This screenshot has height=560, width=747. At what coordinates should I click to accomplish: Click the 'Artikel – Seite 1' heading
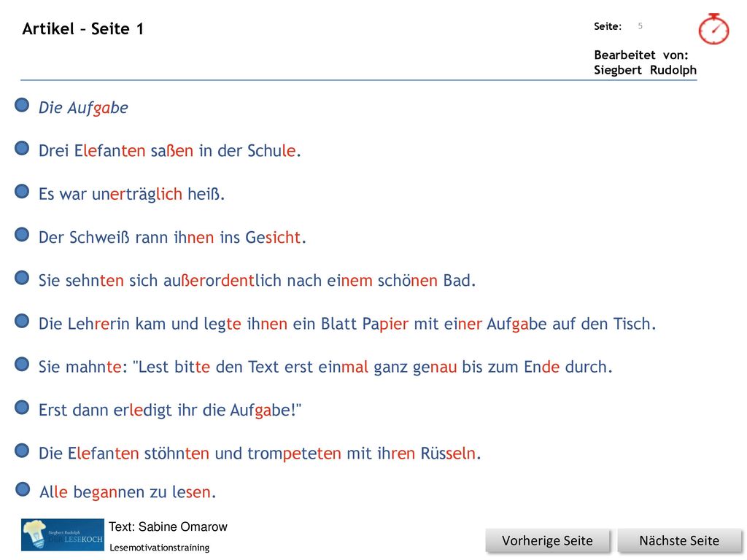pos(83,29)
